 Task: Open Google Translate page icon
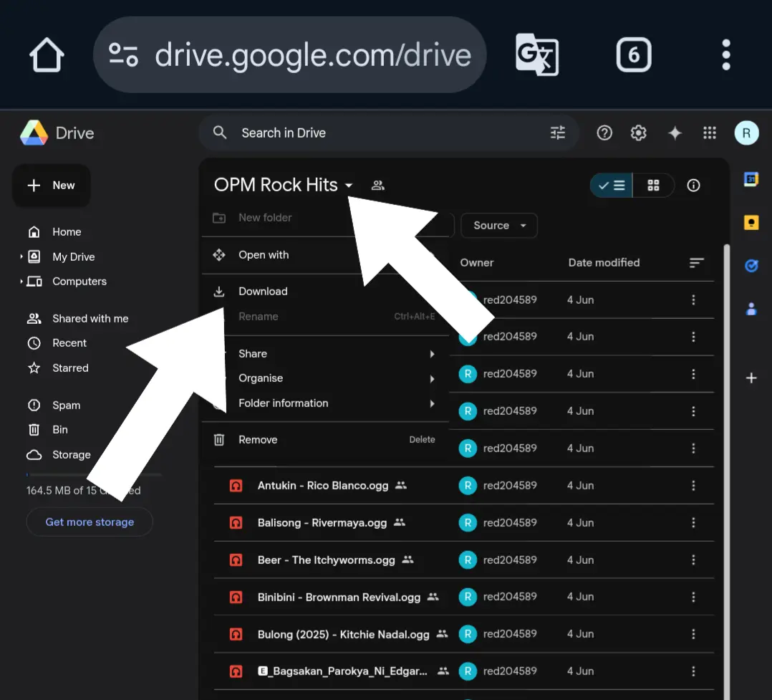point(537,54)
